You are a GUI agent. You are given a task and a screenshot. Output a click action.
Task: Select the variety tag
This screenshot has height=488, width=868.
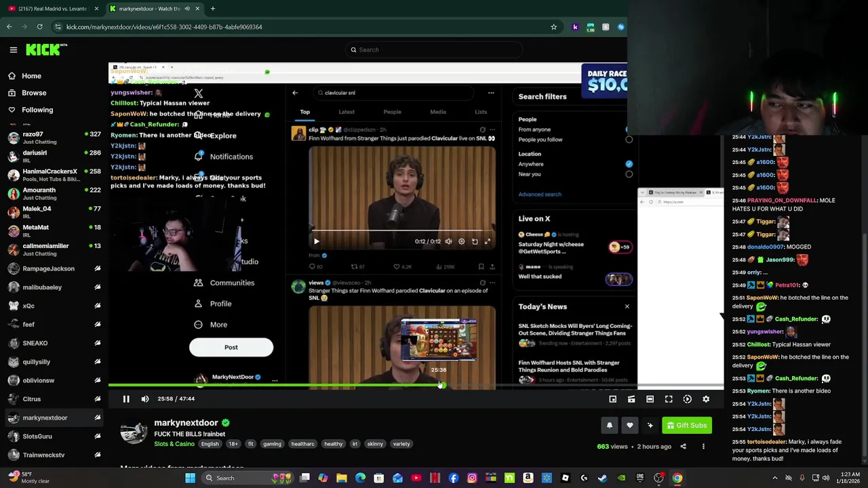[x=401, y=444]
